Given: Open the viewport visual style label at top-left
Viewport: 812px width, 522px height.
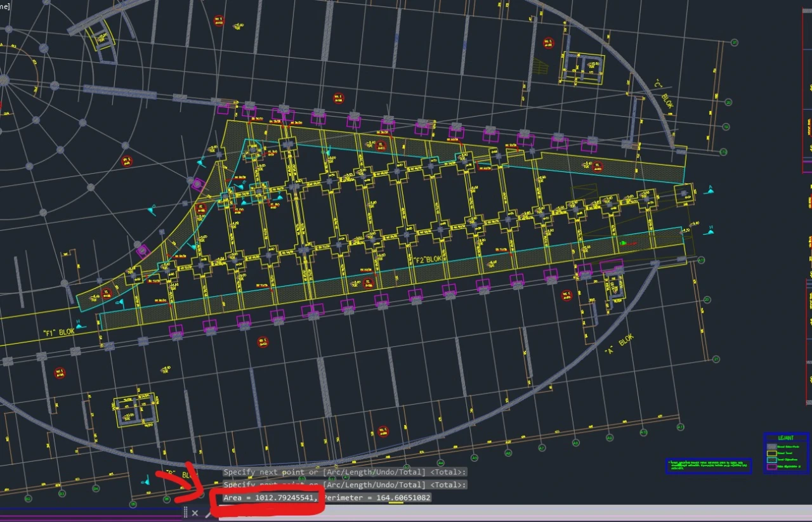Looking at the screenshot, I should tap(4, 6).
